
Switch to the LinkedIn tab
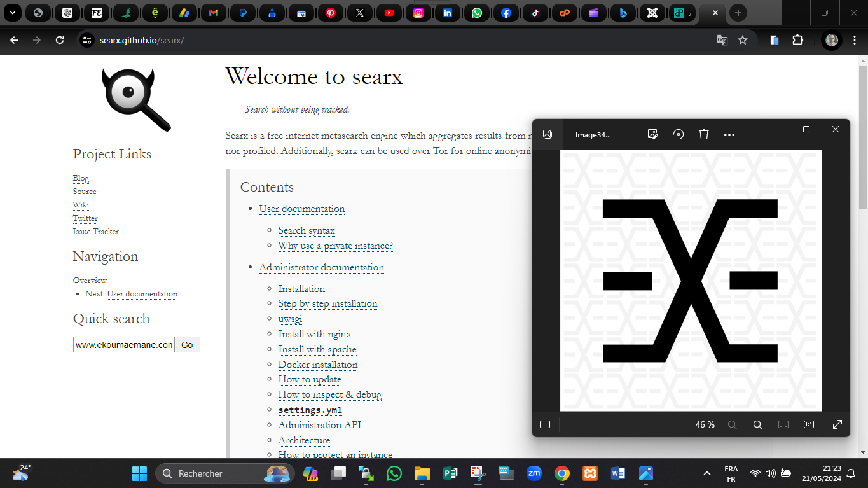pos(448,13)
